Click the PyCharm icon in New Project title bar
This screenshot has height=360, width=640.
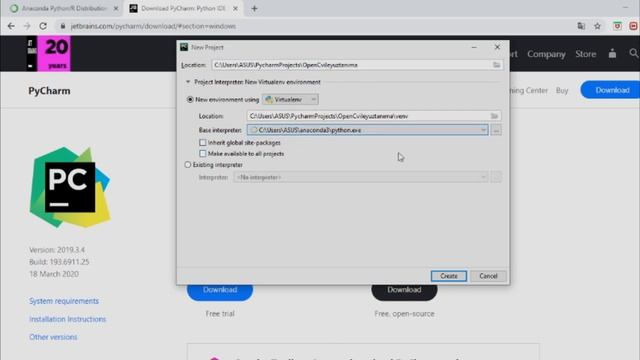(x=184, y=47)
